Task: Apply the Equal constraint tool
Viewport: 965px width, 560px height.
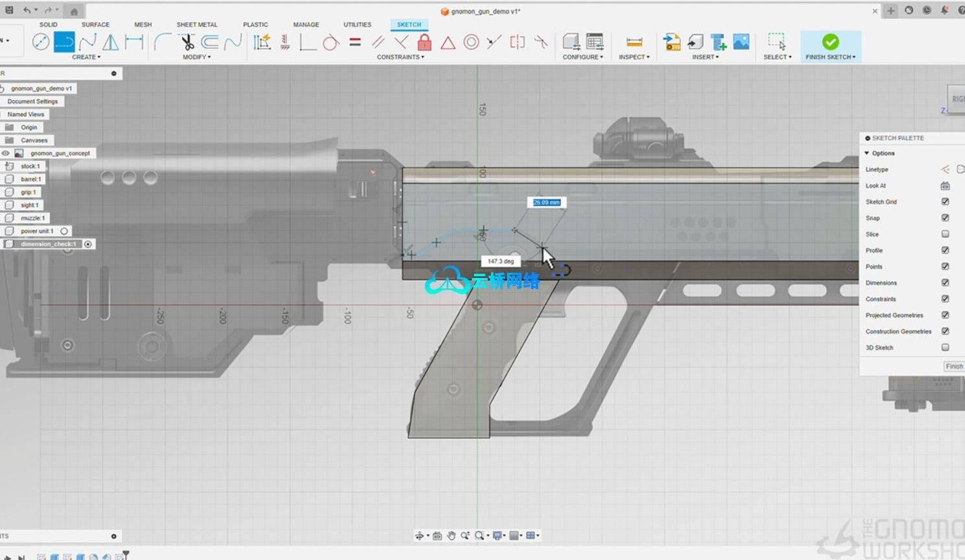Action: pos(355,43)
